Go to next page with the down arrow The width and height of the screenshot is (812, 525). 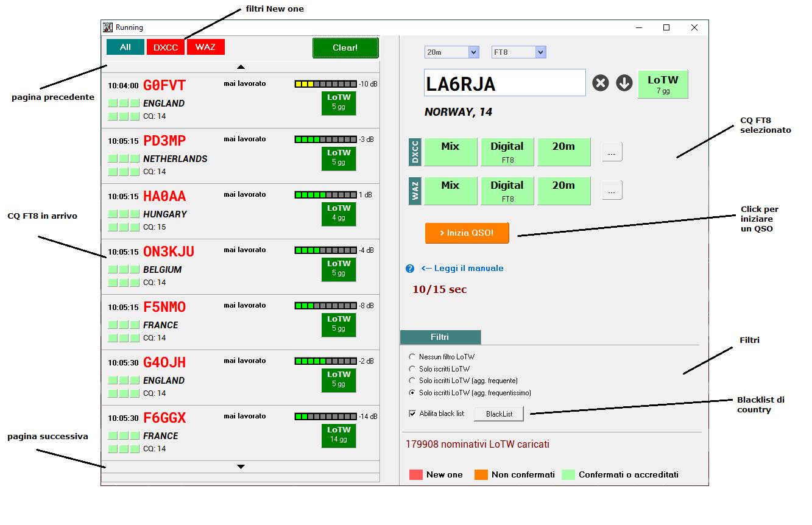[x=241, y=466]
